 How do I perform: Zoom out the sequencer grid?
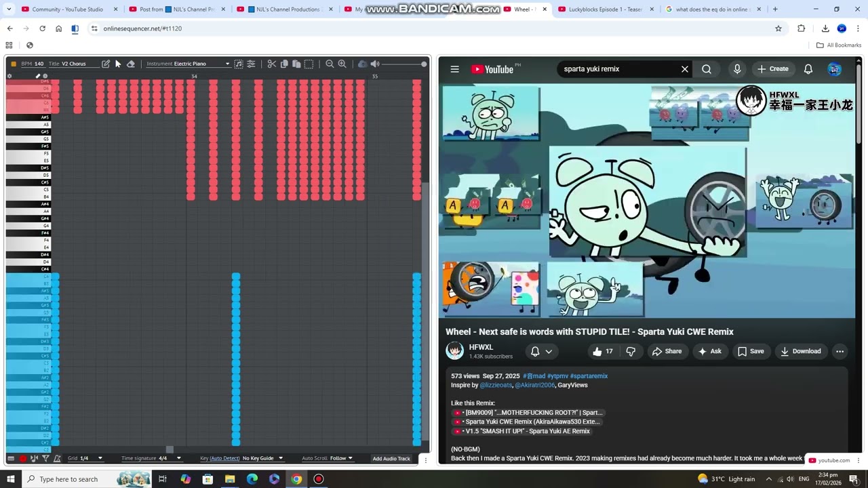330,64
